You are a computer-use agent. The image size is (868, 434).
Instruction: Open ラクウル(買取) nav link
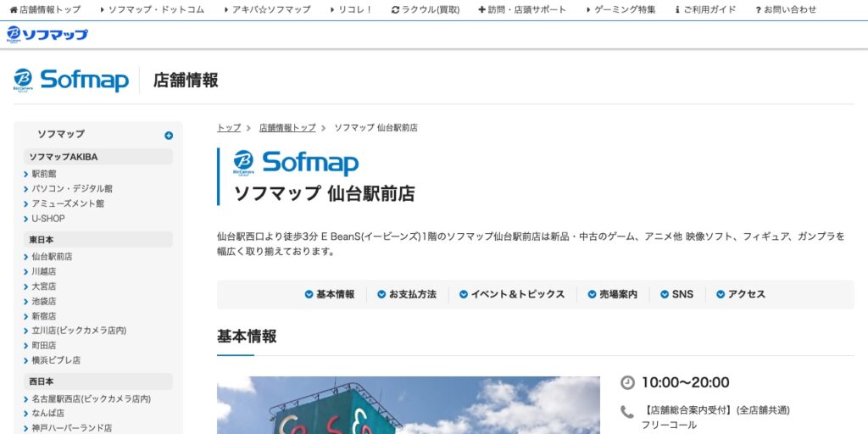tap(426, 9)
